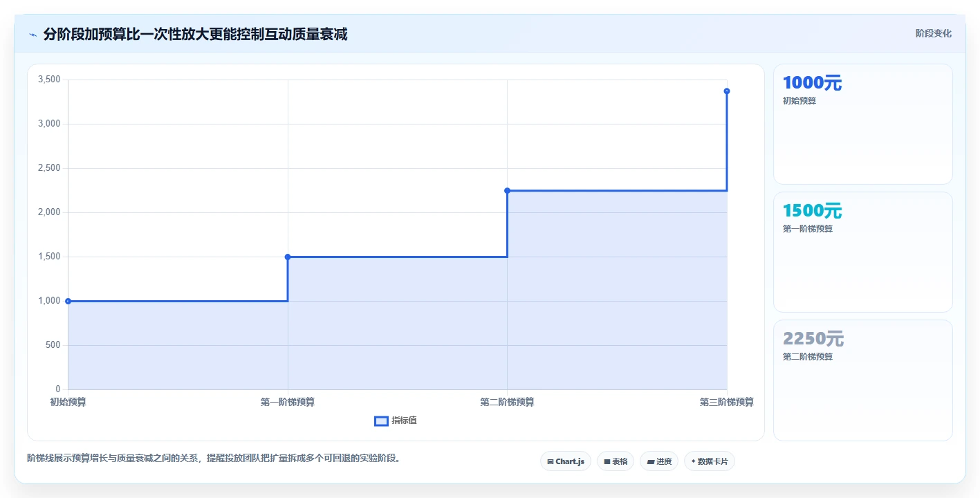Click the chart title 分阶段加预算比一次性放大
This screenshot has height=498, width=980.
[x=195, y=34]
